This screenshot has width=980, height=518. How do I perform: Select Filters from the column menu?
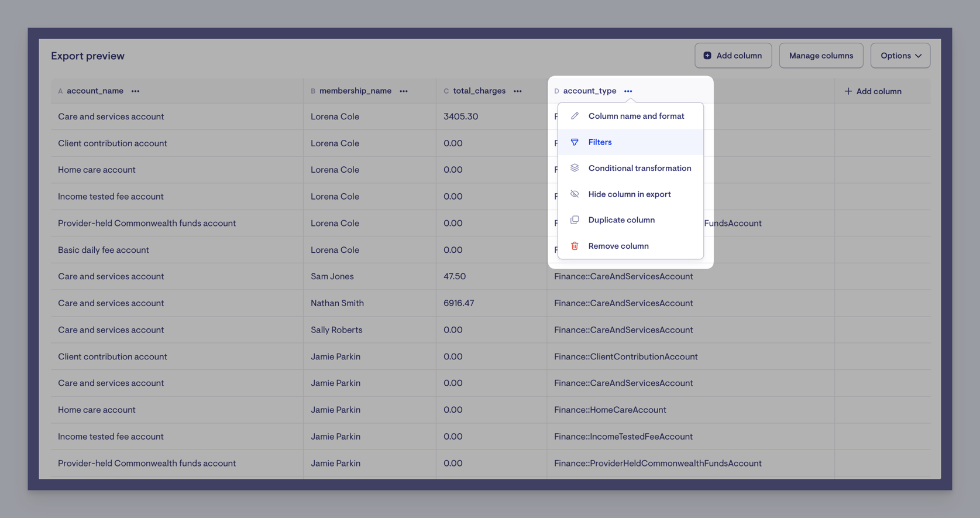tap(631, 142)
